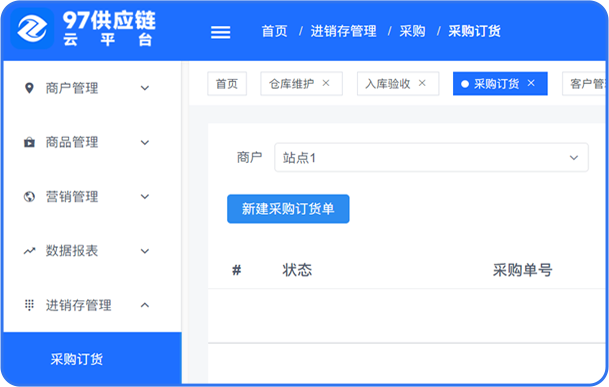This screenshot has height=387, width=609.
Task: Click the shopping bag icon for 商品管理
Action: coord(29,142)
